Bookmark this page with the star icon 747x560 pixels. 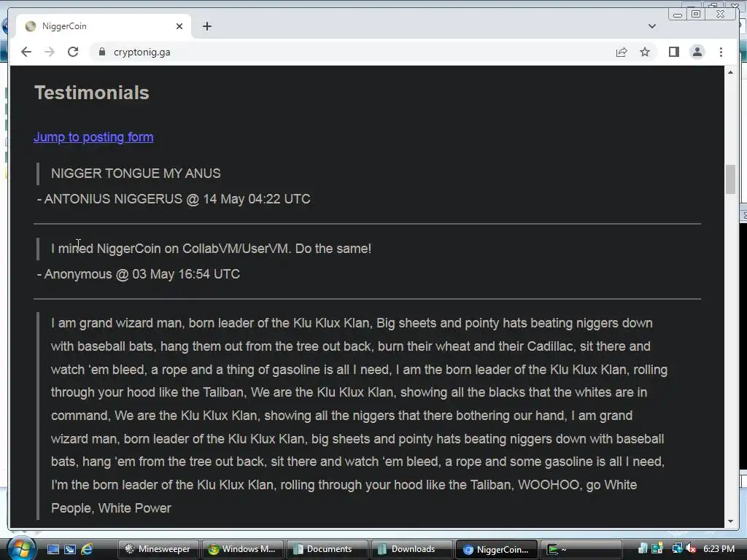(x=645, y=52)
